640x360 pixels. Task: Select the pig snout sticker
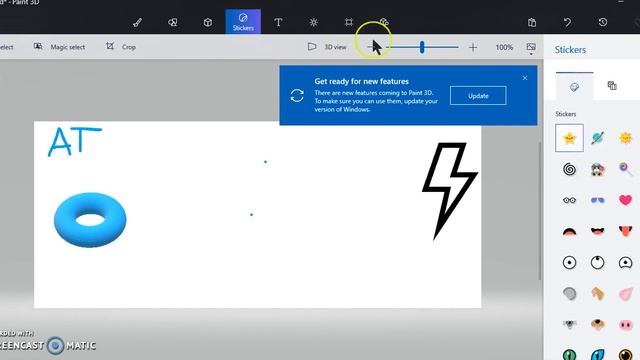pos(625,325)
